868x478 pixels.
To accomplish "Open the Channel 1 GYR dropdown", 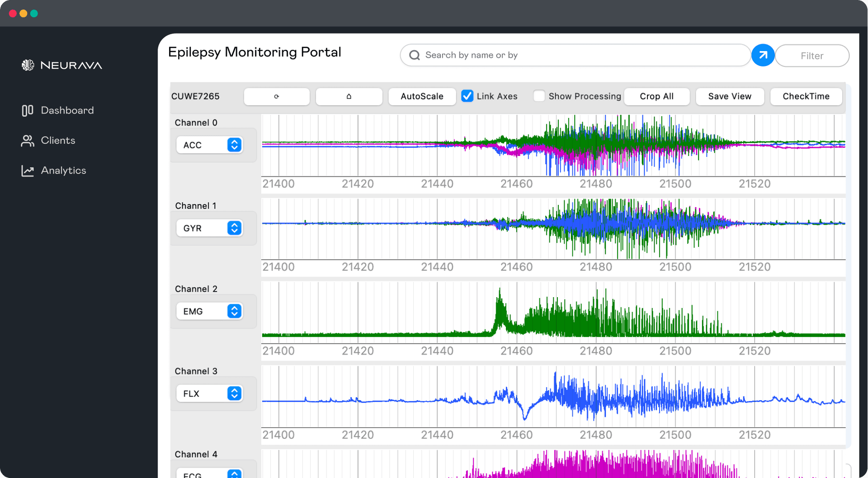I will 209,228.
